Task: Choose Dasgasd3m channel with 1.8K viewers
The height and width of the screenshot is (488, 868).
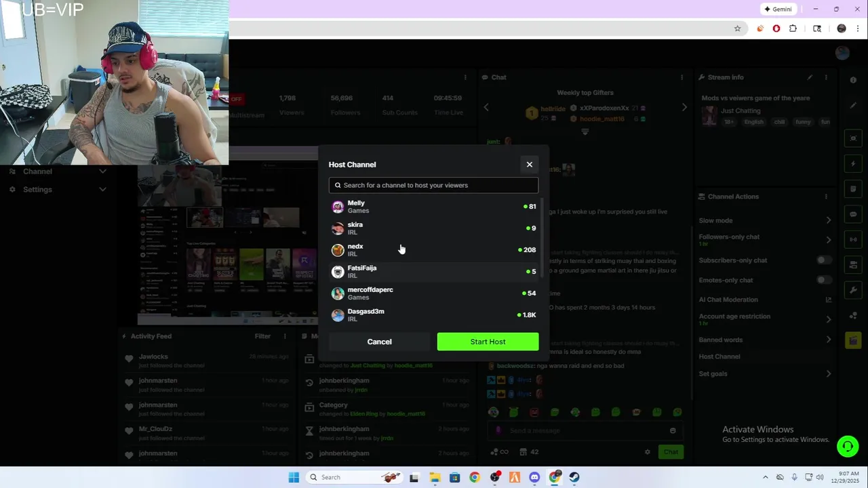Action: click(x=433, y=315)
